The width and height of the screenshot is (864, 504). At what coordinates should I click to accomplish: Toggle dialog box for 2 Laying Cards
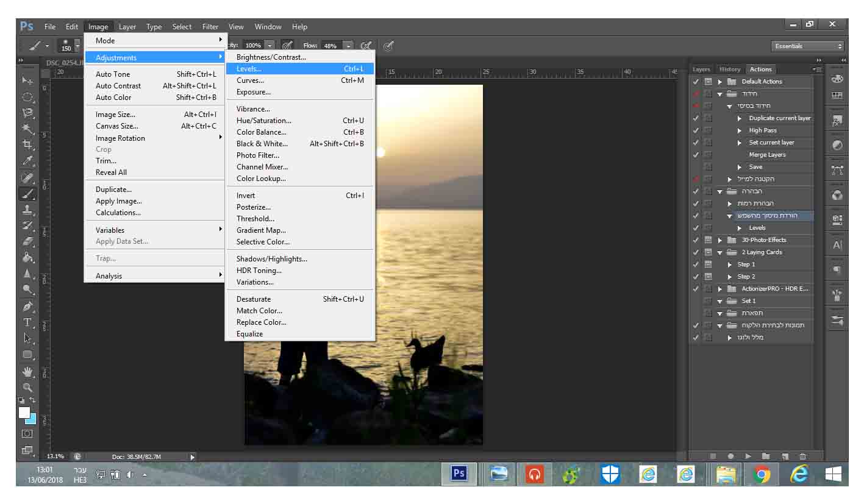click(x=708, y=252)
